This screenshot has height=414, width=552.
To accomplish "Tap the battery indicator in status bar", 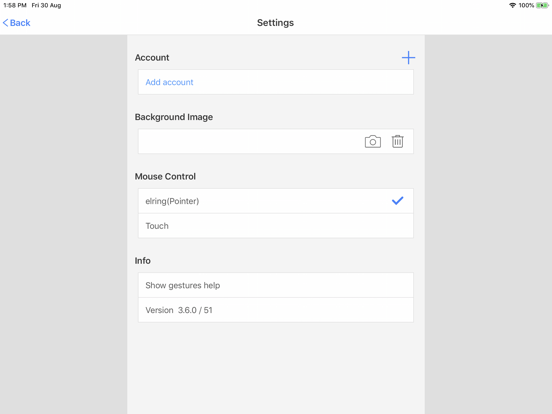I will click(542, 5).
